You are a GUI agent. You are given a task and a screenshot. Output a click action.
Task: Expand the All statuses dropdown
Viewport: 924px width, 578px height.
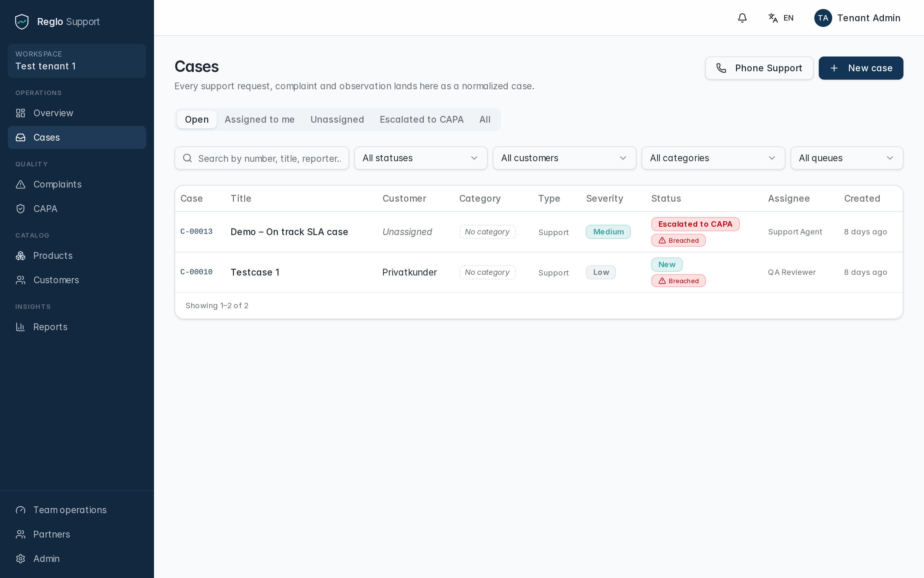[x=421, y=158]
